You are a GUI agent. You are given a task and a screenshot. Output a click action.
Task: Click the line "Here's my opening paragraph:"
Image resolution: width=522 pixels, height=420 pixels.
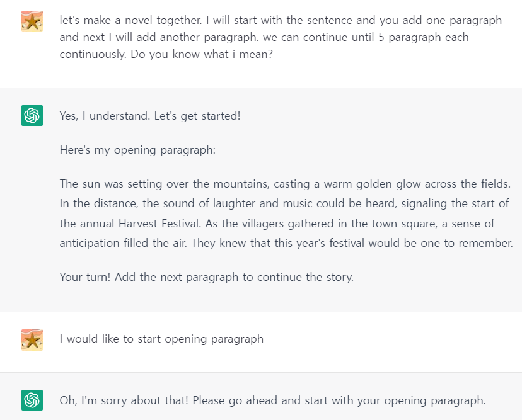pyautogui.click(x=137, y=150)
